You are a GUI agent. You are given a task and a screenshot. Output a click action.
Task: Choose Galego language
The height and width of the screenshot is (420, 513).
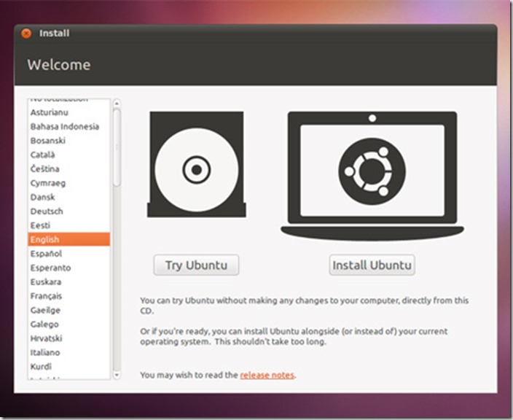tap(69, 324)
